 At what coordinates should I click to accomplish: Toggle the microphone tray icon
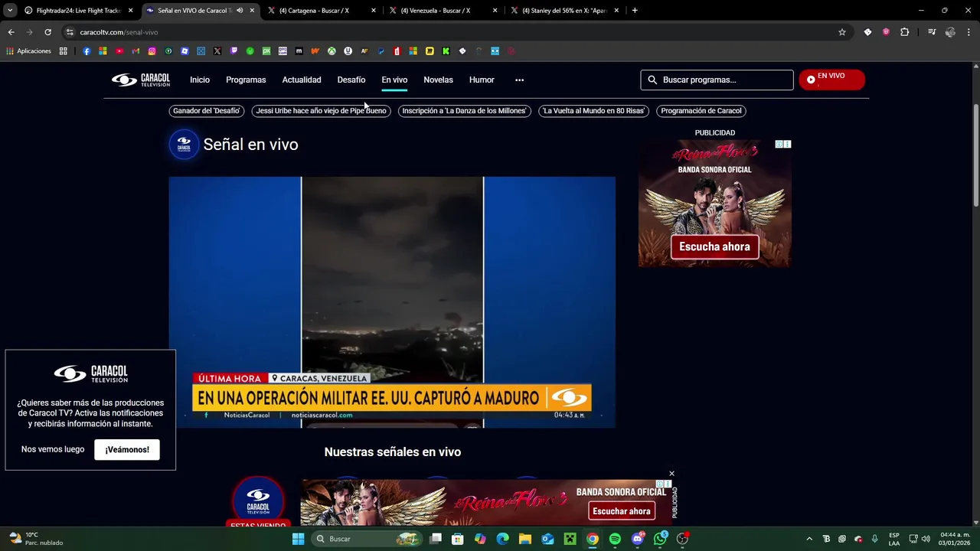coord(874,539)
